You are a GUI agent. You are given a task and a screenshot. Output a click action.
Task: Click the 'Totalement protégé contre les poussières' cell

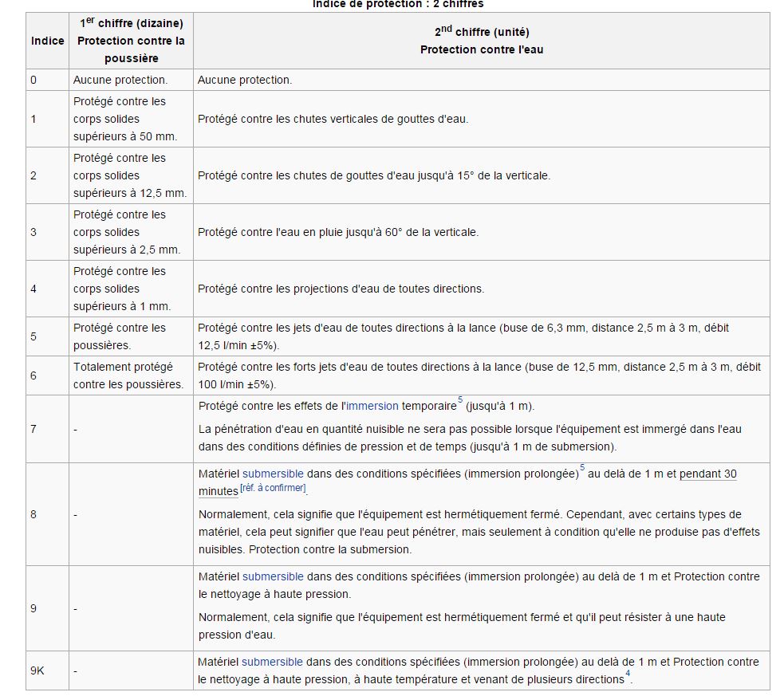[x=128, y=376]
